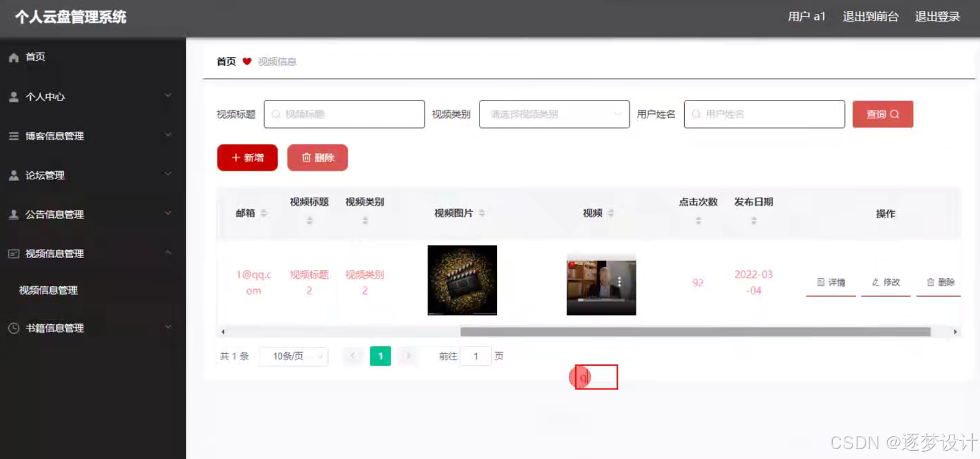The image size is (980, 459).
Task: Open 详情 for the 1@qq.com row
Action: coord(831,282)
